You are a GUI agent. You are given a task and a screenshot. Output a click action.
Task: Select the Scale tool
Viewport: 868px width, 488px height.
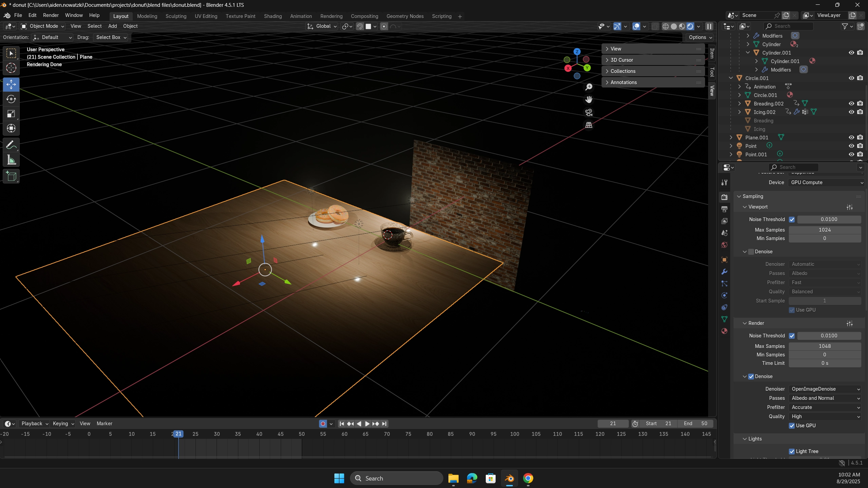[11, 114]
